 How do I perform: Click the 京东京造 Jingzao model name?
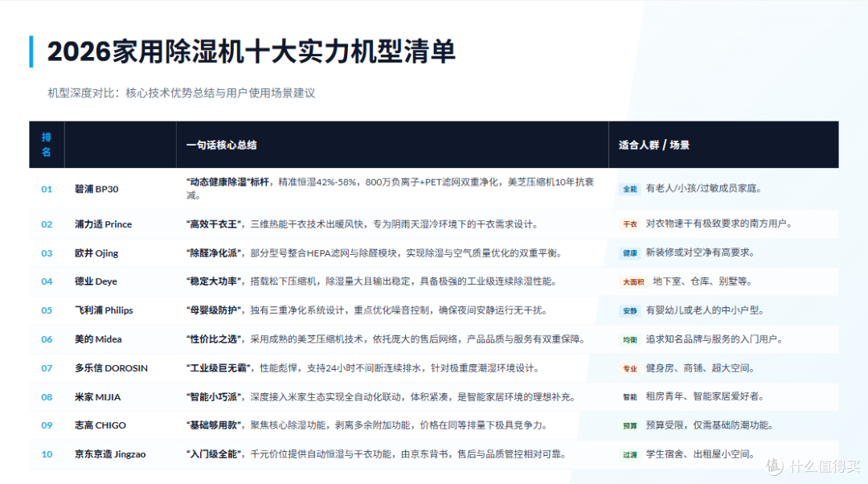point(110,454)
